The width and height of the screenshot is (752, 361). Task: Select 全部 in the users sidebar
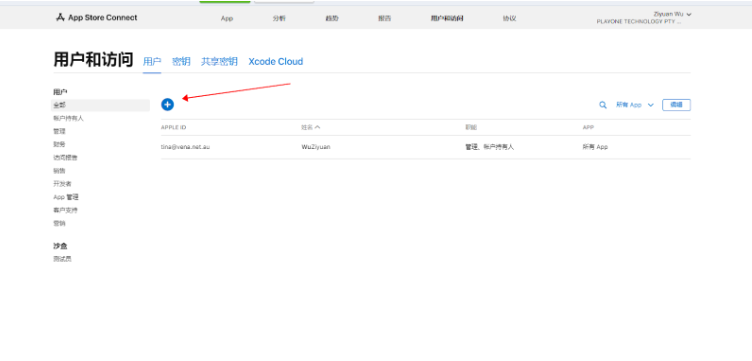[x=100, y=105]
